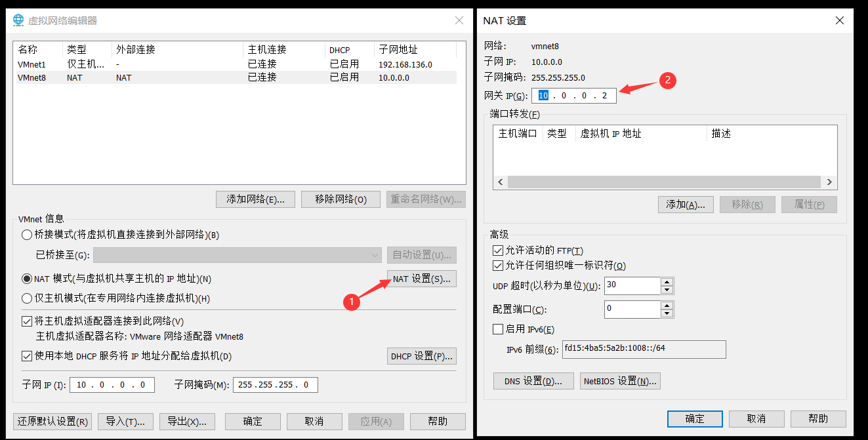Click the 子网地址 column header

pos(416,50)
